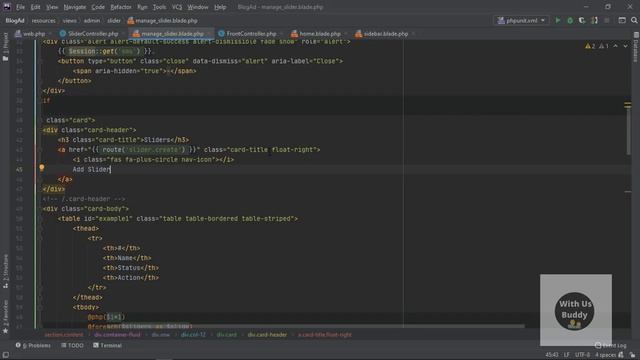Open the Structure tool window
The image size is (640, 360).
[5, 271]
